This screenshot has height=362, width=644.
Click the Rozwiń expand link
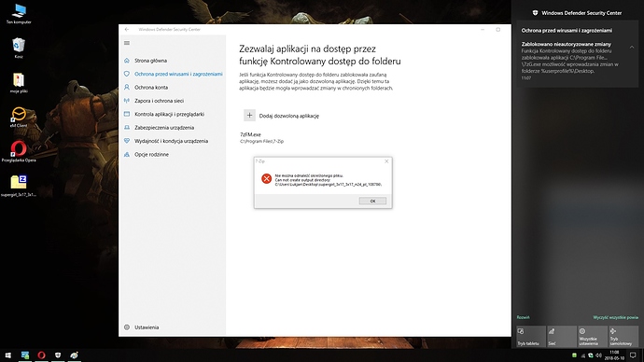523,317
